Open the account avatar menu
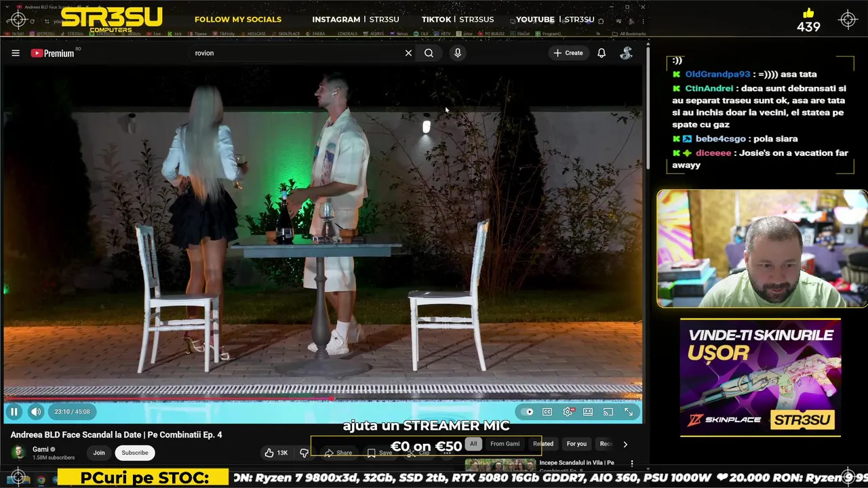The width and height of the screenshot is (868, 488). (x=627, y=53)
